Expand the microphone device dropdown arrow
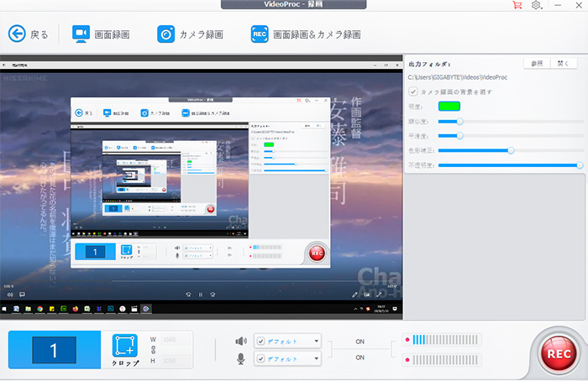 [x=317, y=359]
